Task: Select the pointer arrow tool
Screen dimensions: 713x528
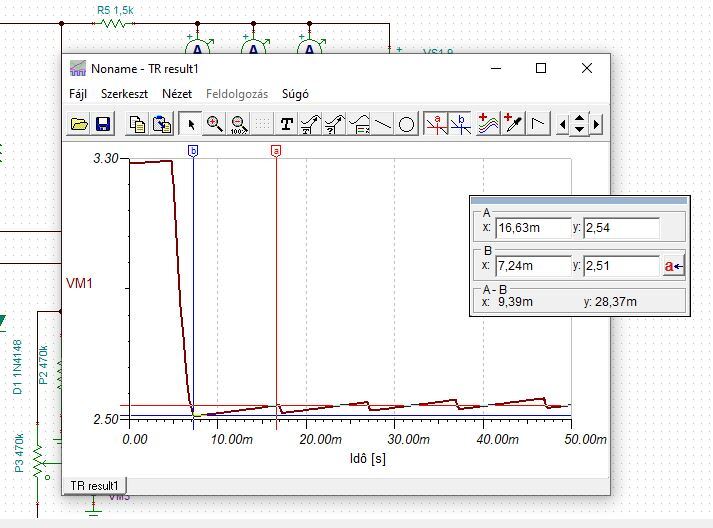Action: coord(191,124)
